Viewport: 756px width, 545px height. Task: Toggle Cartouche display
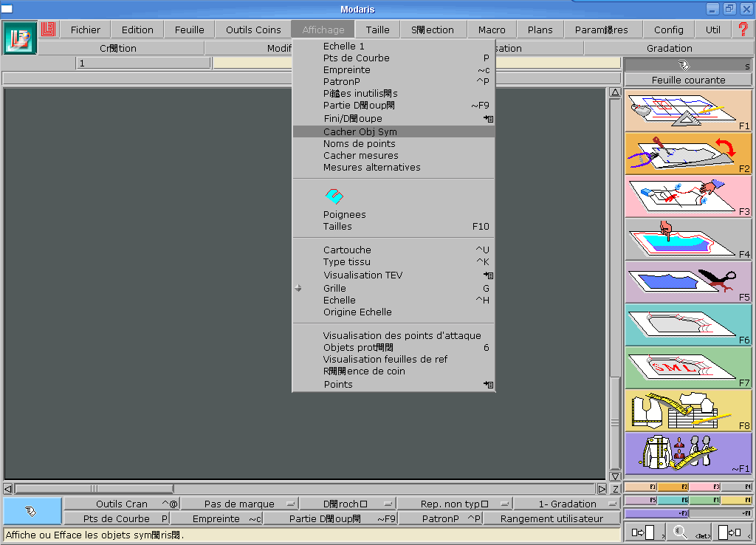pos(394,250)
